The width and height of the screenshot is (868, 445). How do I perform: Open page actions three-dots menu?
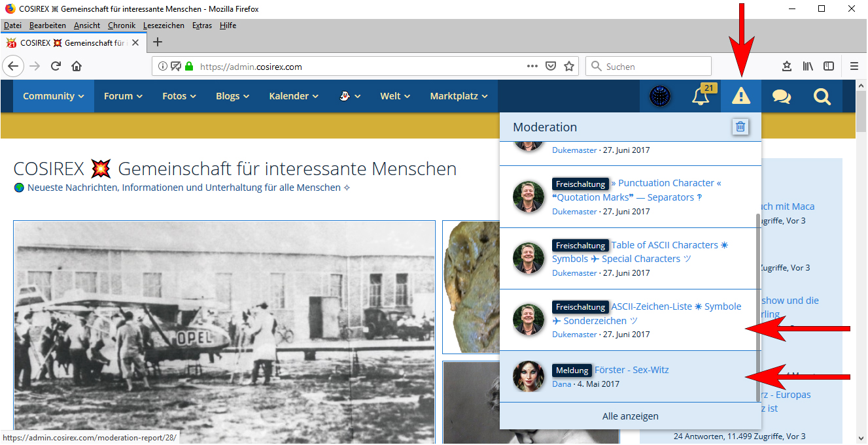point(532,66)
